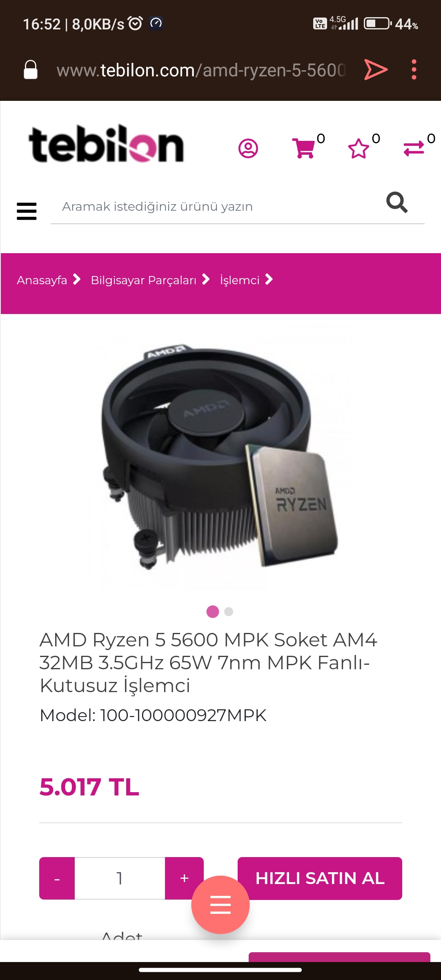
Task: Focus the product search field
Action: click(x=216, y=207)
